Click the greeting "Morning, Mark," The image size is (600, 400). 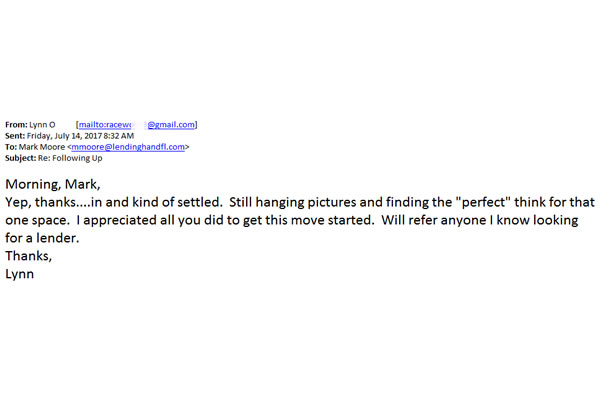(x=54, y=184)
